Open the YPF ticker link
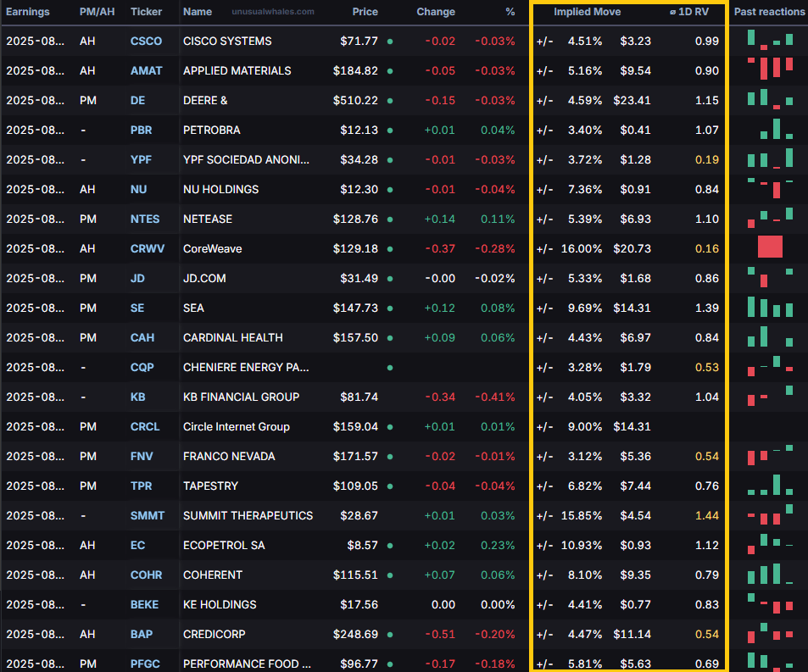Viewport: 808px width, 672px height. (x=141, y=159)
